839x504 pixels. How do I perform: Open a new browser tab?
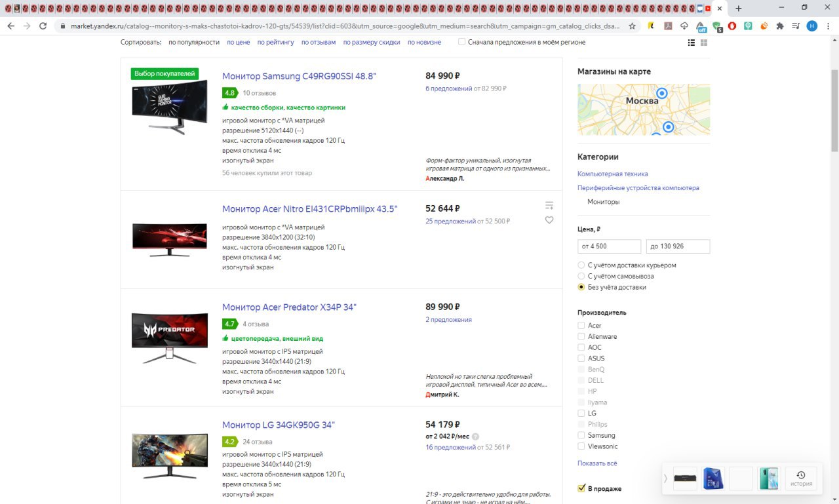(738, 8)
